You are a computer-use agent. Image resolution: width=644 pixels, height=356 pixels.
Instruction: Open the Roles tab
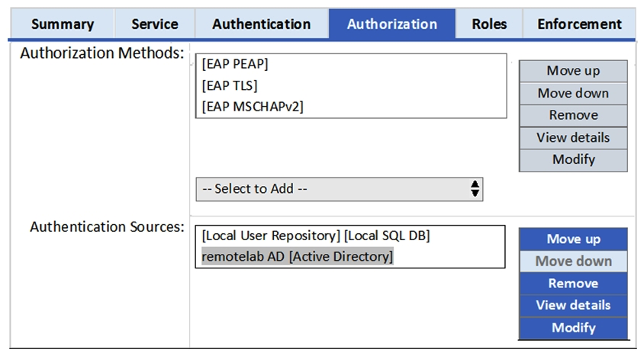point(489,24)
